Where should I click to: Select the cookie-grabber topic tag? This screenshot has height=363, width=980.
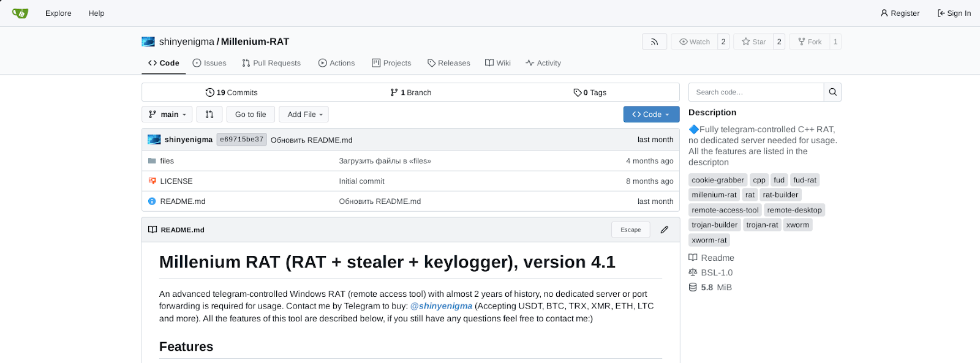coord(718,180)
